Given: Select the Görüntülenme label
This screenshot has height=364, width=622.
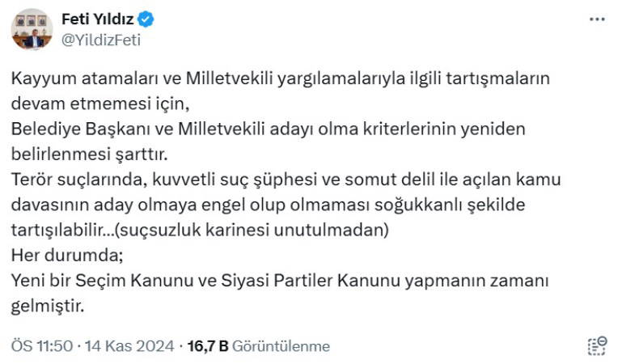Looking at the screenshot, I should [281, 346].
